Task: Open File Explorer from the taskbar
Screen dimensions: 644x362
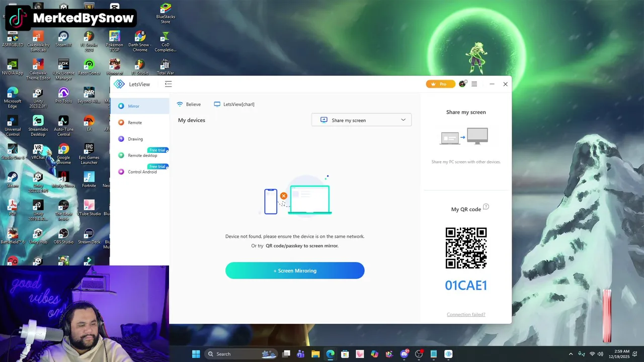Action: 315,354
